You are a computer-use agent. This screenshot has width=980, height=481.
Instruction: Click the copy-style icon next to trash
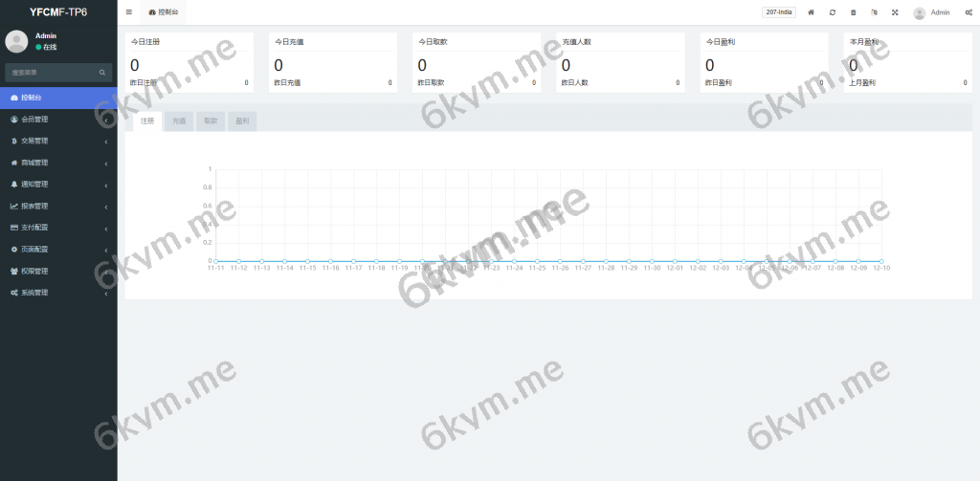[875, 12]
